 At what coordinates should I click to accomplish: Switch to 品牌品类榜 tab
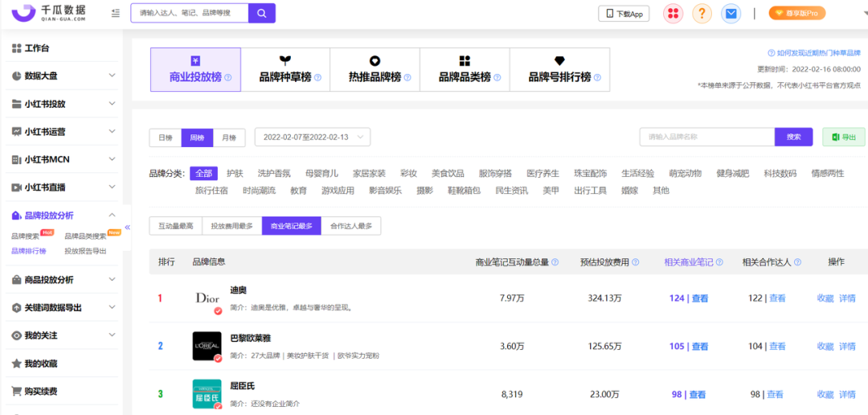point(465,70)
